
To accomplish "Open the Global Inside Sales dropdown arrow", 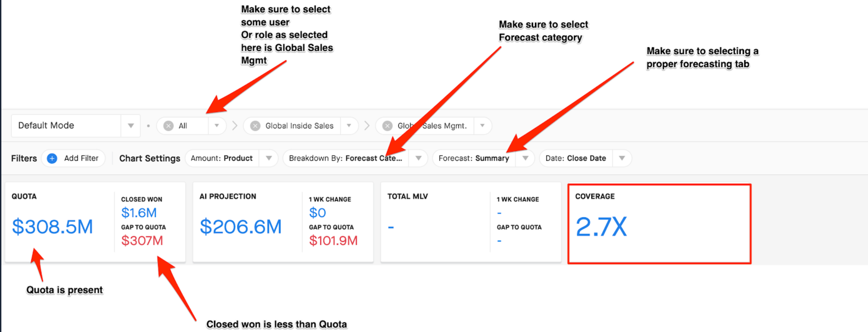I will coord(349,126).
